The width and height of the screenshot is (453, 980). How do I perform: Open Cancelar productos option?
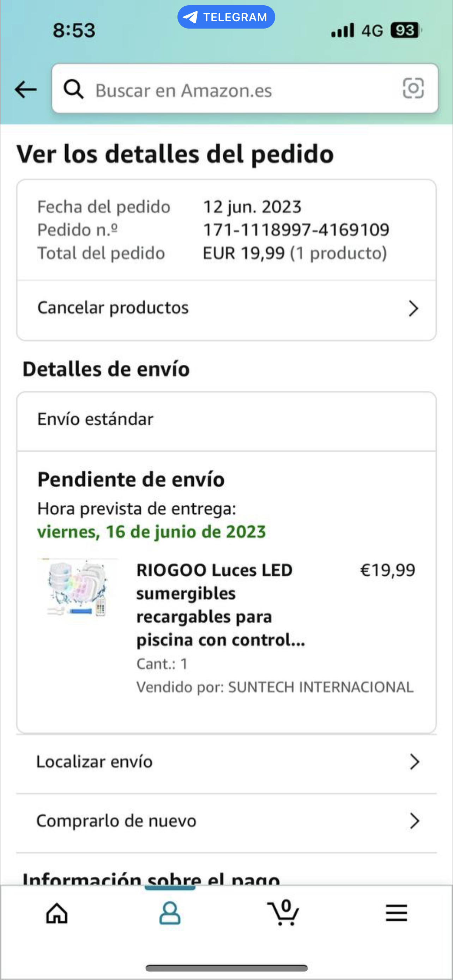(113, 307)
